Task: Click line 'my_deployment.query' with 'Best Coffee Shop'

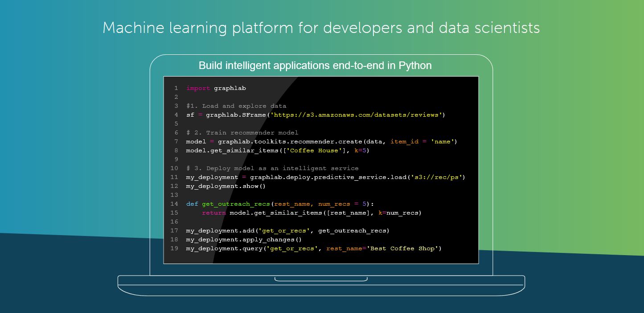Action: [x=314, y=248]
